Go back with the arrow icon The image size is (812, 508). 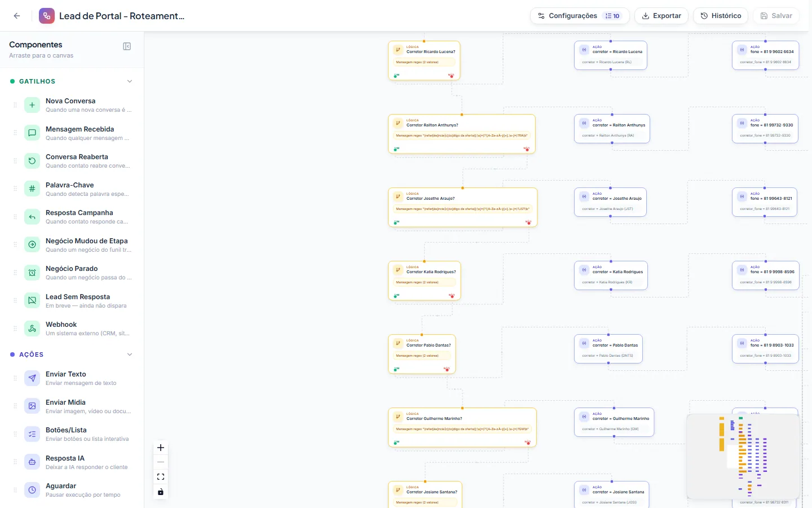pyautogui.click(x=17, y=16)
